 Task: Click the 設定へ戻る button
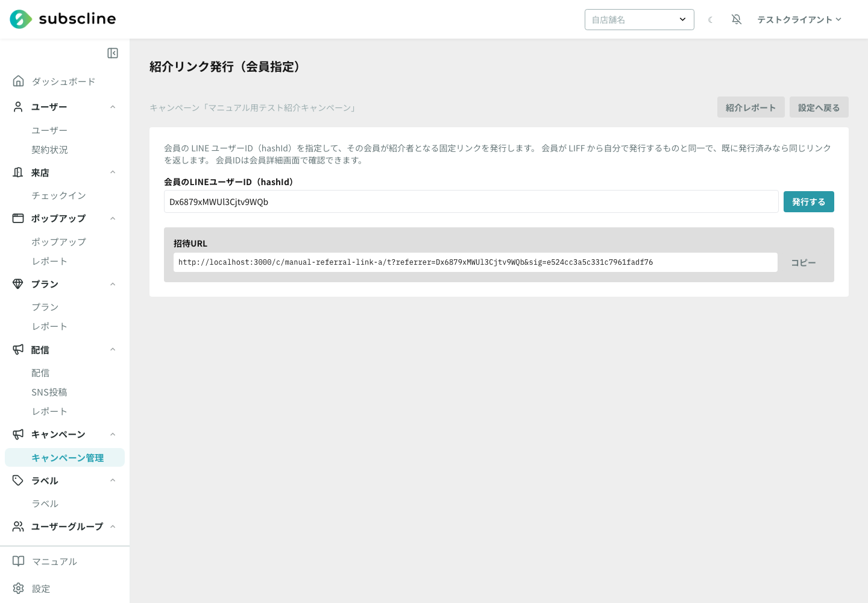point(819,107)
